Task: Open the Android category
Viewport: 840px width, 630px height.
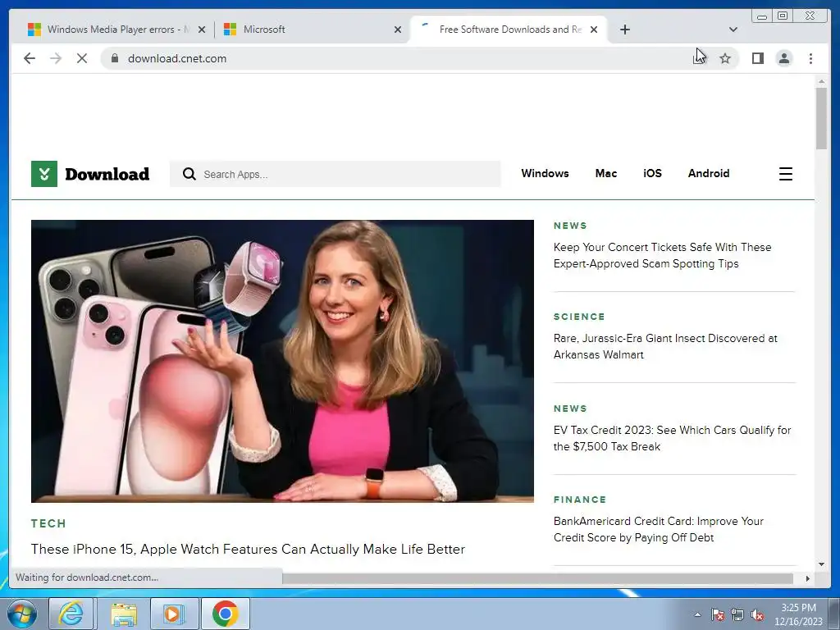Action: [x=708, y=174]
